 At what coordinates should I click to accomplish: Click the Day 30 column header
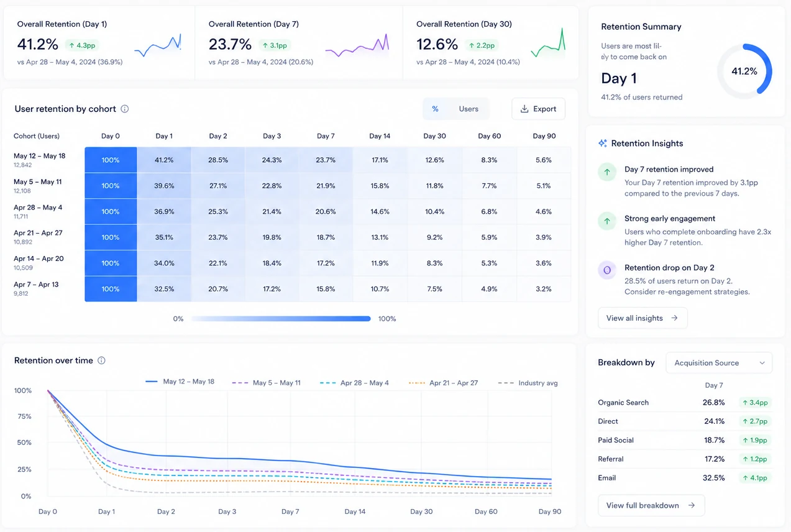point(434,136)
